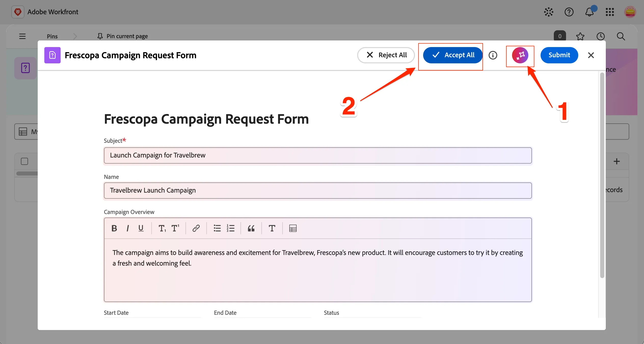644x344 pixels.
Task: Open the Help question mark icon
Action: [x=569, y=12]
